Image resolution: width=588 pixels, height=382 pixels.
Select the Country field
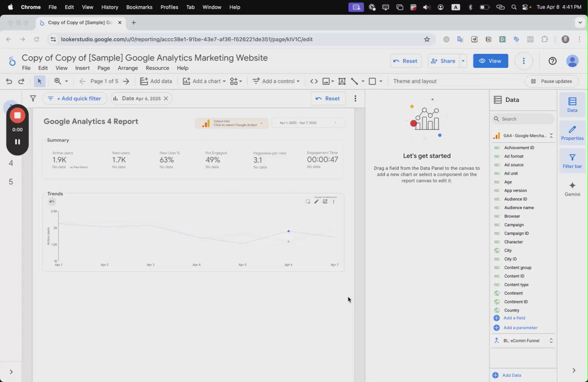[x=512, y=310]
